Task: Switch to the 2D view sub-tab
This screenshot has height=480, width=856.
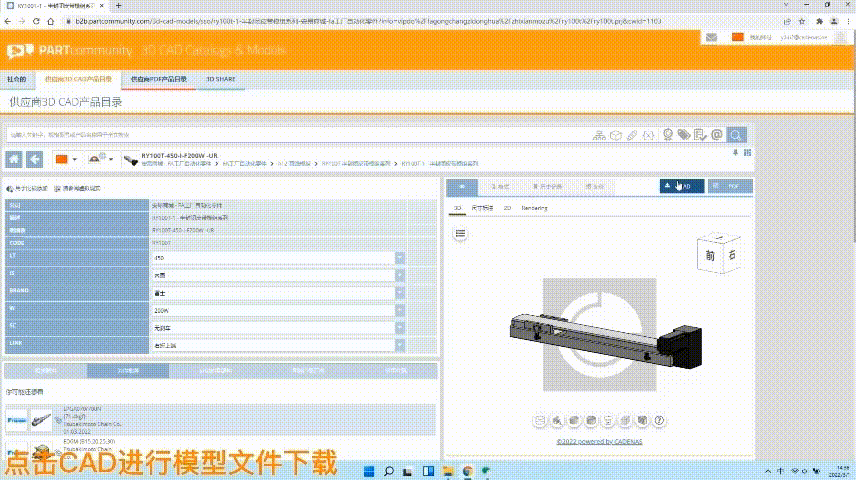Action: pos(507,208)
